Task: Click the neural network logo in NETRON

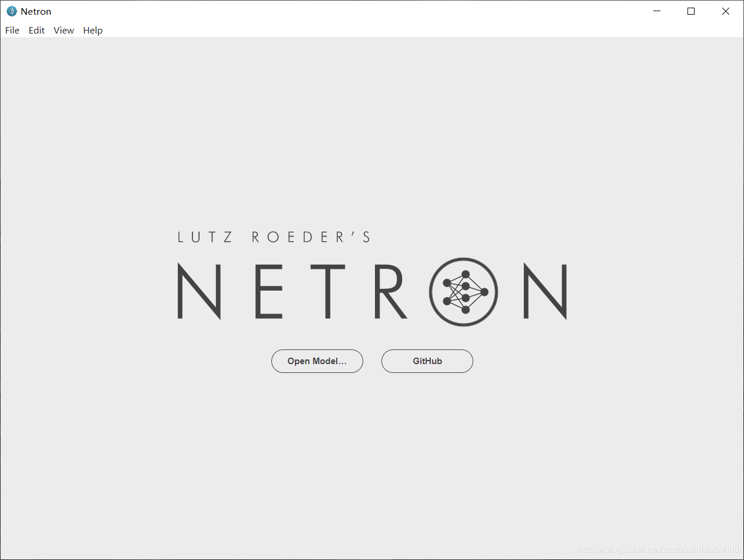Action: click(464, 292)
